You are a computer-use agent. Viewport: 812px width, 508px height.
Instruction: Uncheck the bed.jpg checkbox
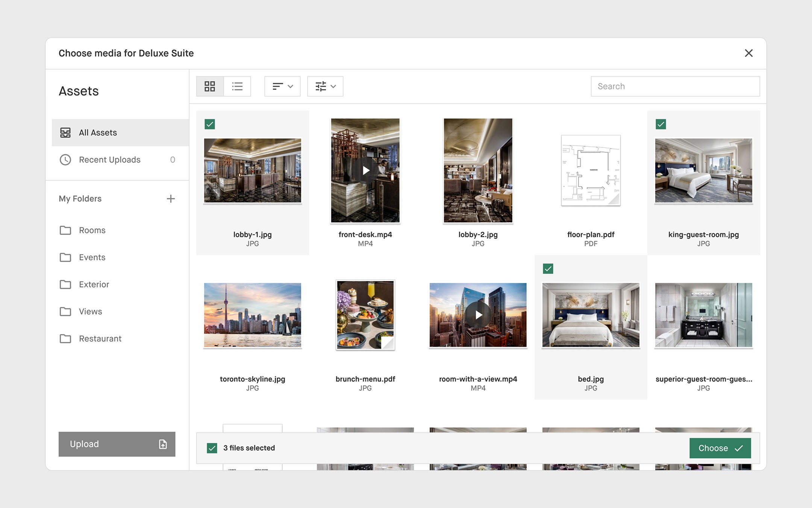[x=548, y=269]
